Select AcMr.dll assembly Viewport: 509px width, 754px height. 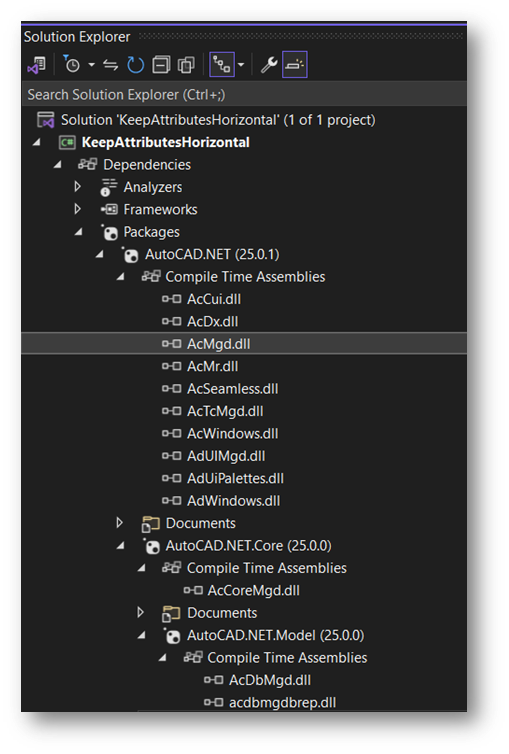[x=212, y=366]
